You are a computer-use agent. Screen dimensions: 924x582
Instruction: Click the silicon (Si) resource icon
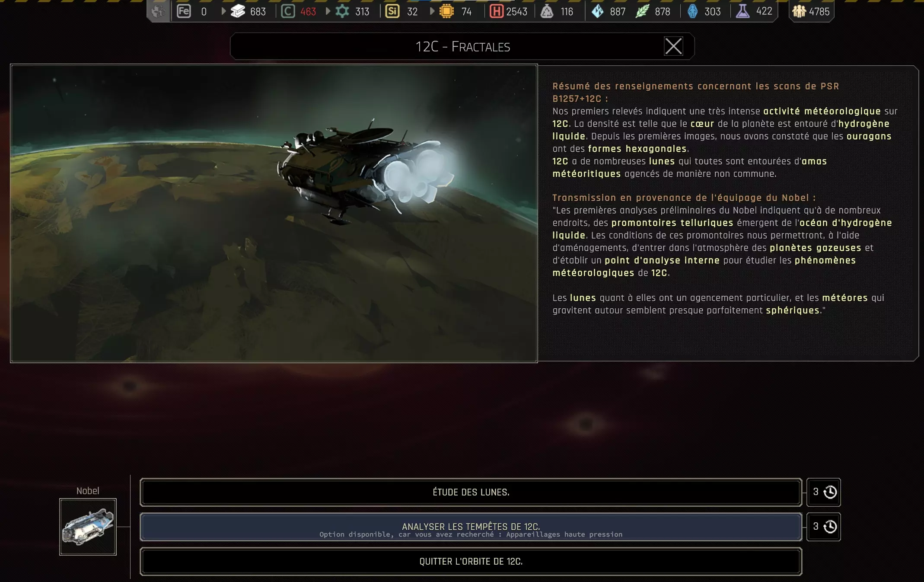pos(392,11)
